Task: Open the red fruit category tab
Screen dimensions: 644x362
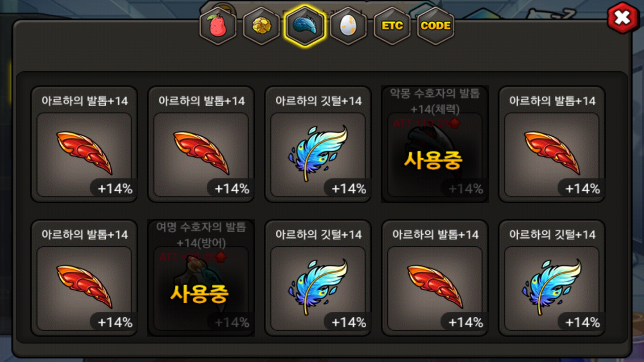Action: point(218,26)
